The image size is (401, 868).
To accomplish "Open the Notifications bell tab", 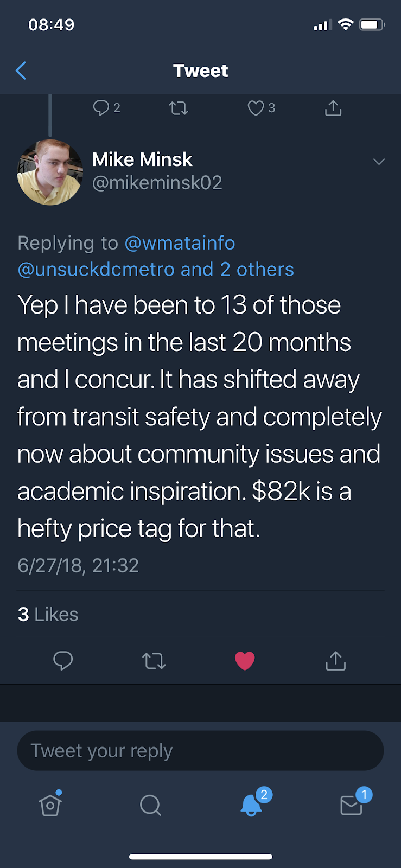I will point(251,805).
